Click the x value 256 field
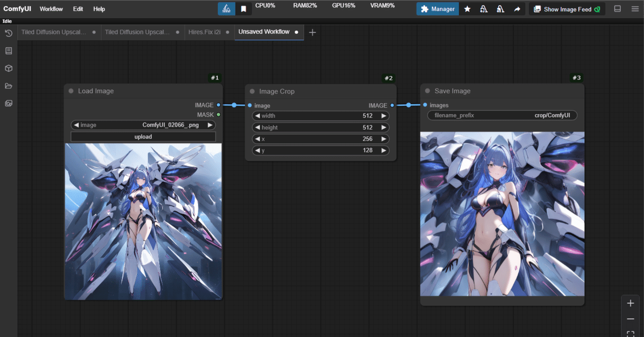The image size is (644, 337). 320,139
